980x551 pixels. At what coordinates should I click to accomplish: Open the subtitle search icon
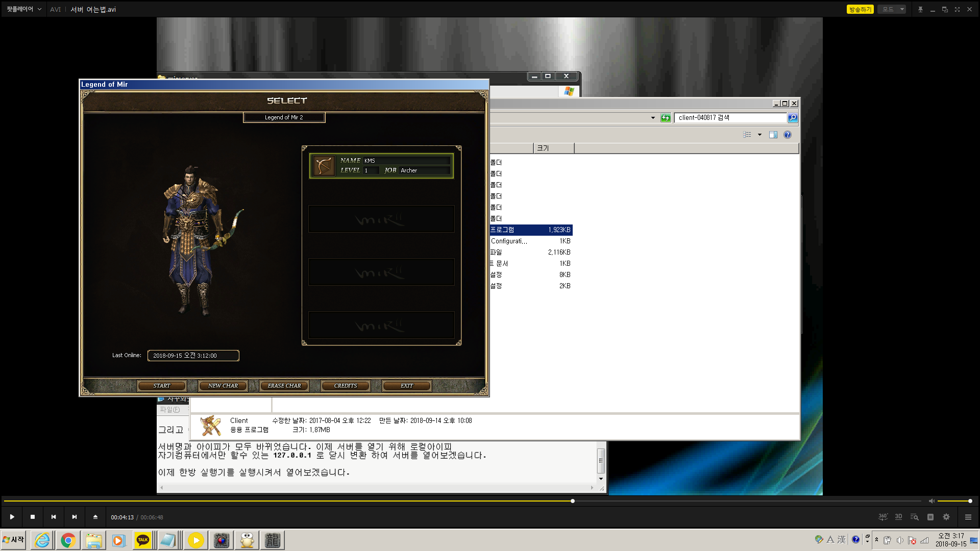tap(914, 517)
